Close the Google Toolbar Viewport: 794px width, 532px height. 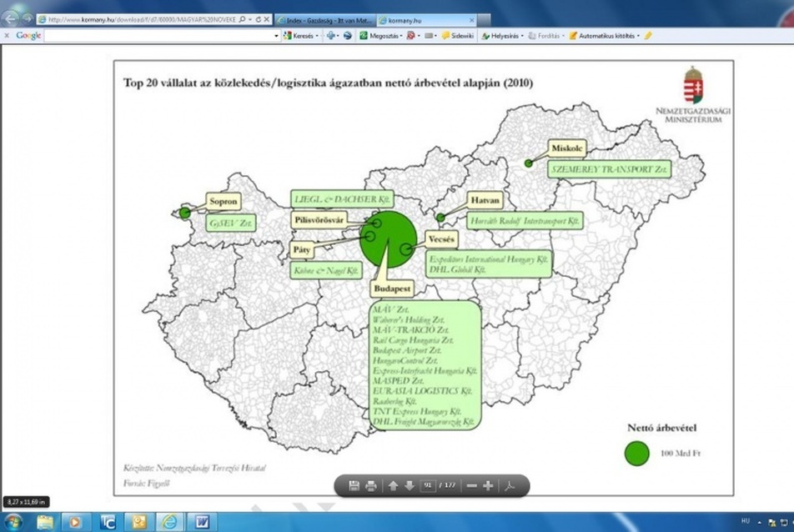[7, 35]
